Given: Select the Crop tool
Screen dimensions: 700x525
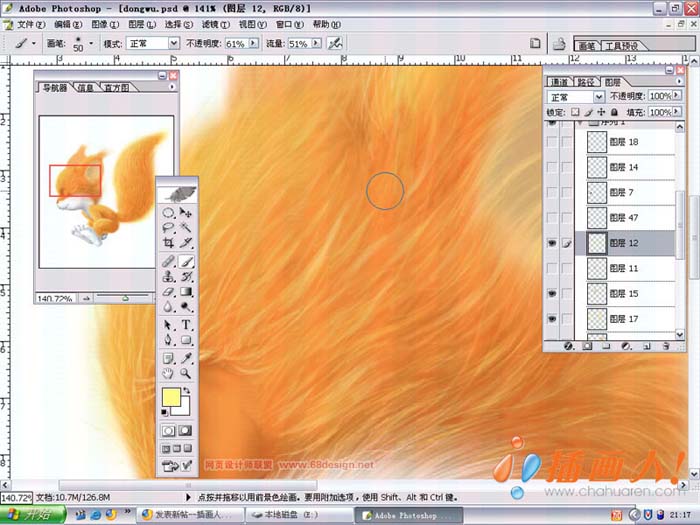Looking at the screenshot, I should pyautogui.click(x=168, y=243).
